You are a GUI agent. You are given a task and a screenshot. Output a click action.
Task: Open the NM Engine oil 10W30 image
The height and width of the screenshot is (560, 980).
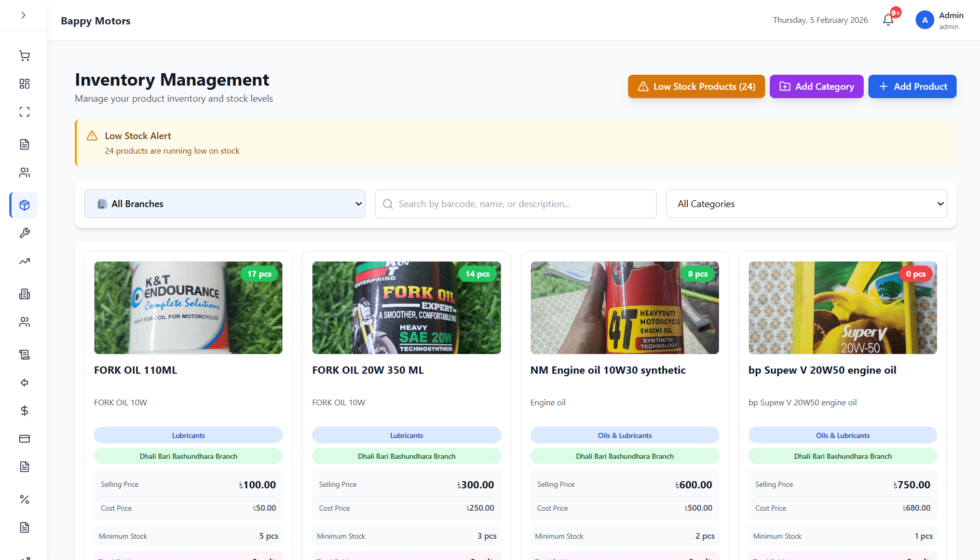(x=624, y=308)
